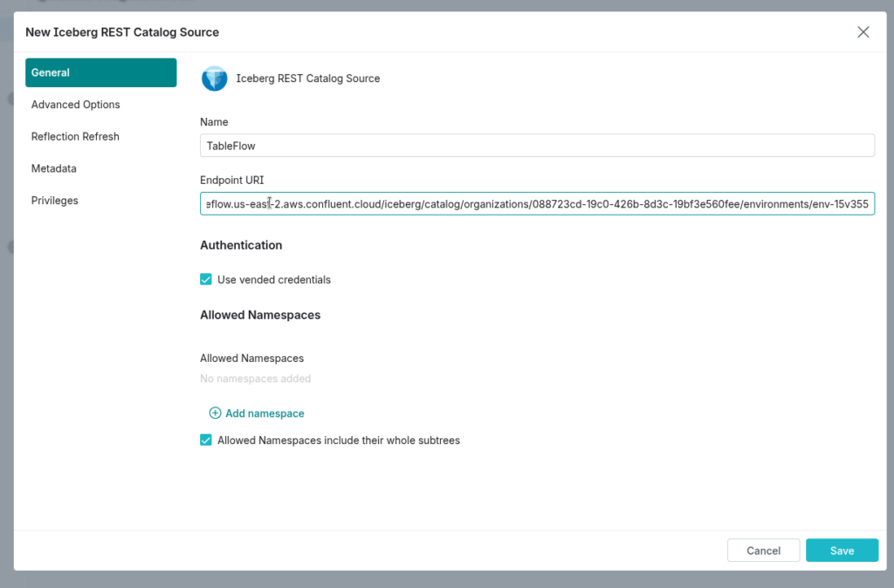Click the Iceberg REST Catalog Source label
Viewport: 894px width, 588px height.
pos(308,79)
